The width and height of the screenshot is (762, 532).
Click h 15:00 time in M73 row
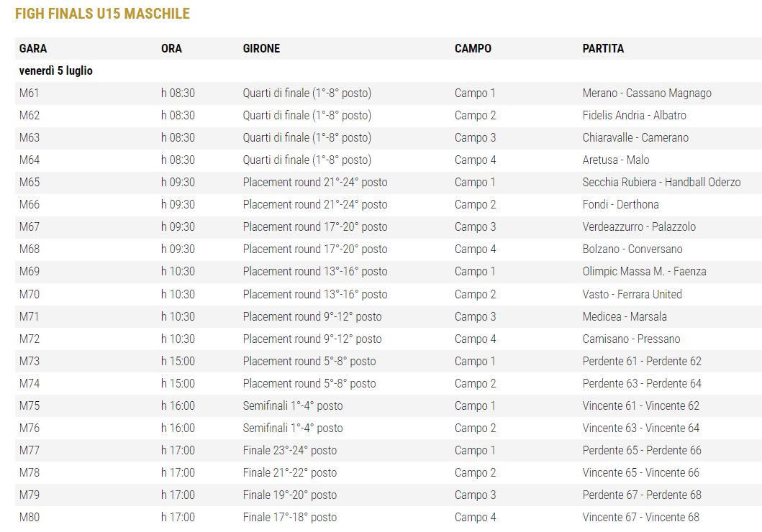[x=178, y=362]
